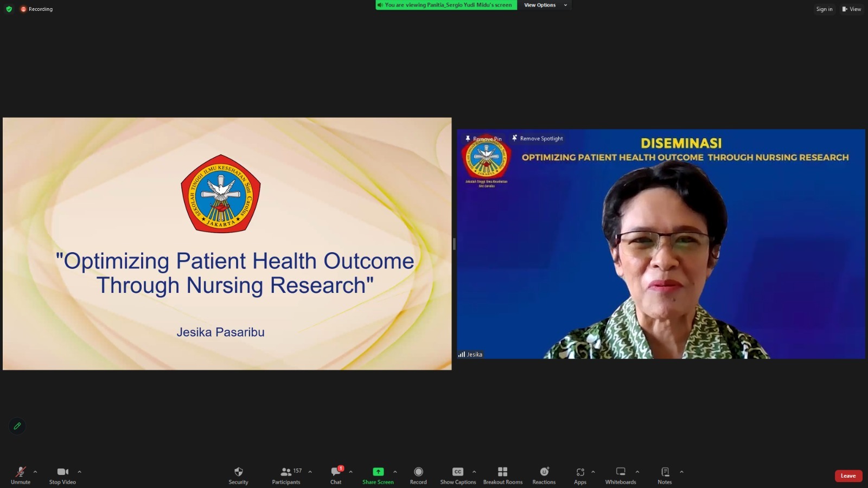Click Sign in at top right
868x488 pixels.
[824, 9]
